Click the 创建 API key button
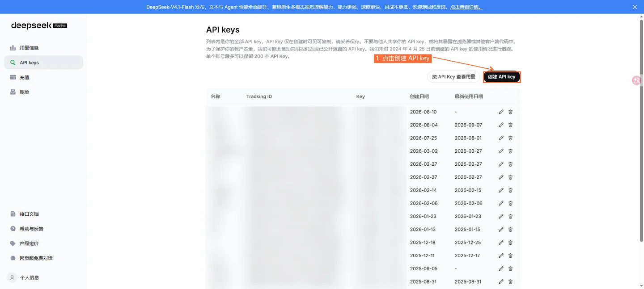Image resolution: width=644 pixels, height=289 pixels. [502, 77]
